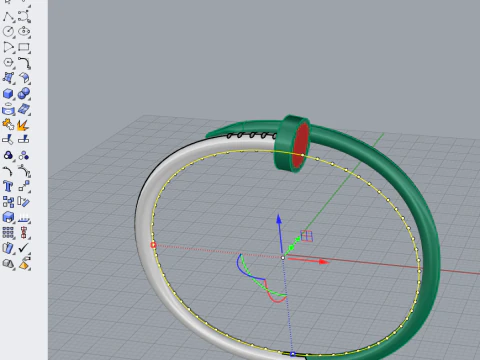
Task: Select the Boolean union tool
Action: [x=24, y=94]
